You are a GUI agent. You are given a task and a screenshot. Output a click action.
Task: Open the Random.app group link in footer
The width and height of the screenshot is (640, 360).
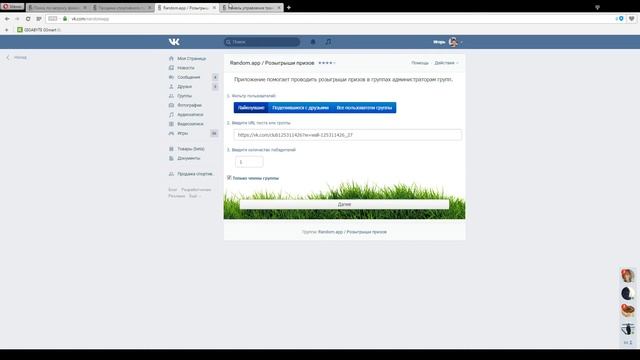tap(352, 232)
